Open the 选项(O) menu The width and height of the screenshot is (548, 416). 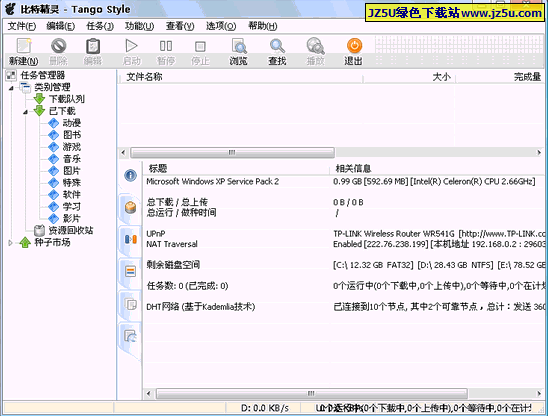[221, 26]
